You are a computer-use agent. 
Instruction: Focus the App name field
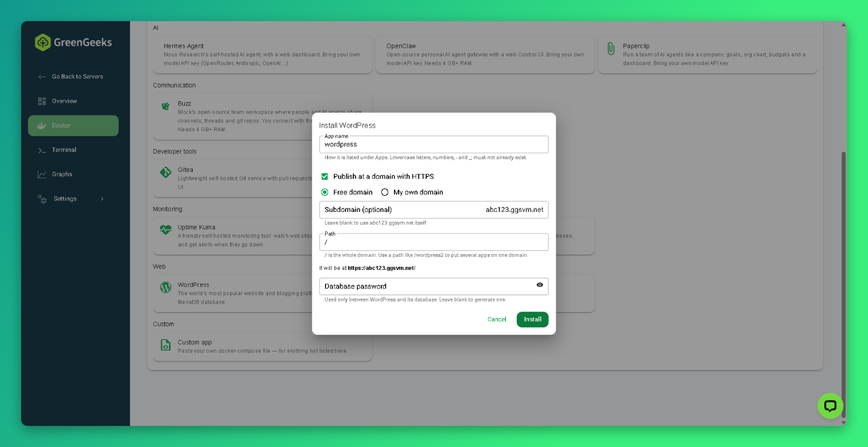(x=433, y=144)
